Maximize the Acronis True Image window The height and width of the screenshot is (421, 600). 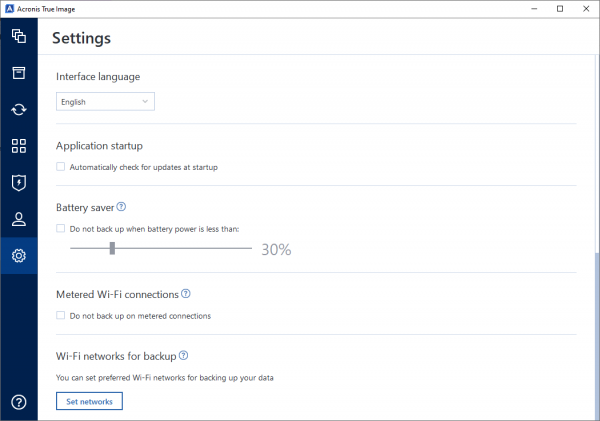pos(560,9)
